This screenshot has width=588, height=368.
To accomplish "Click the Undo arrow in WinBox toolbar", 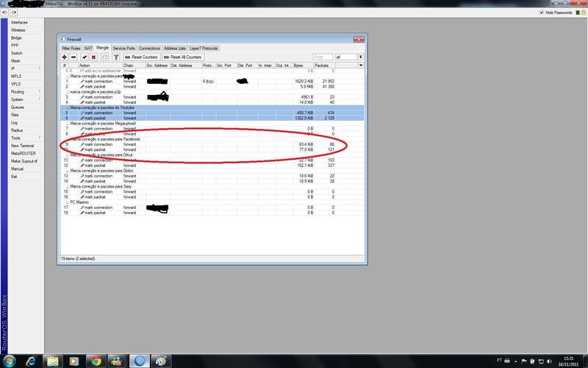I will click(4, 13).
